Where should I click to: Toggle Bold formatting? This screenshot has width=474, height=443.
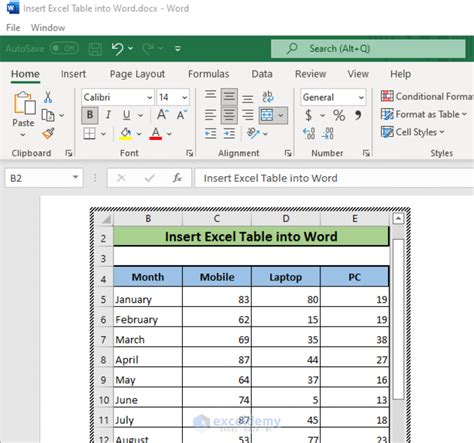click(x=90, y=115)
